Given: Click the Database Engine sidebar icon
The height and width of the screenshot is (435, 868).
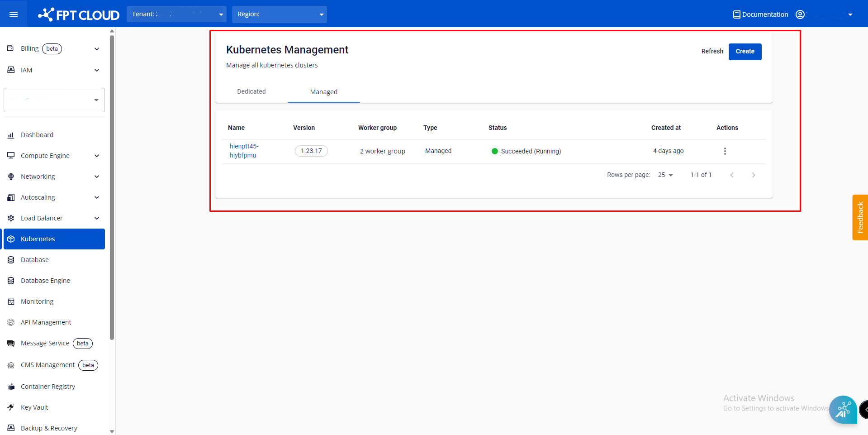Looking at the screenshot, I should [x=11, y=281].
